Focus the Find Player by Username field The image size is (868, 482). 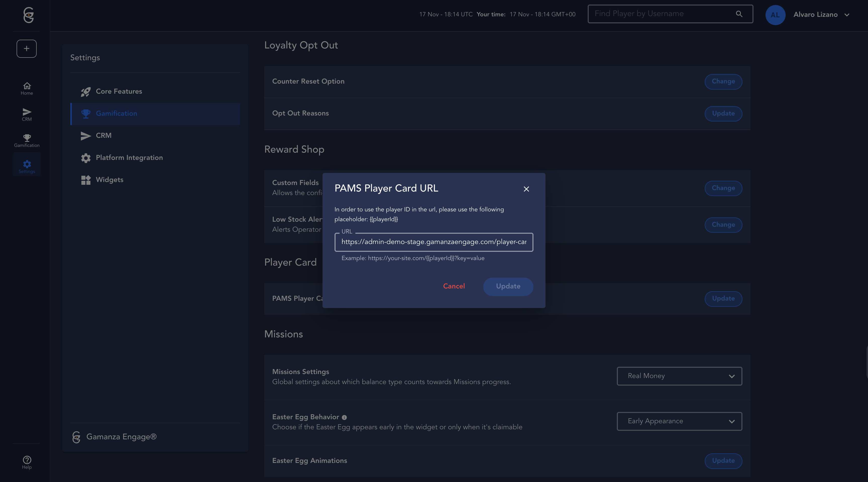[x=661, y=14]
